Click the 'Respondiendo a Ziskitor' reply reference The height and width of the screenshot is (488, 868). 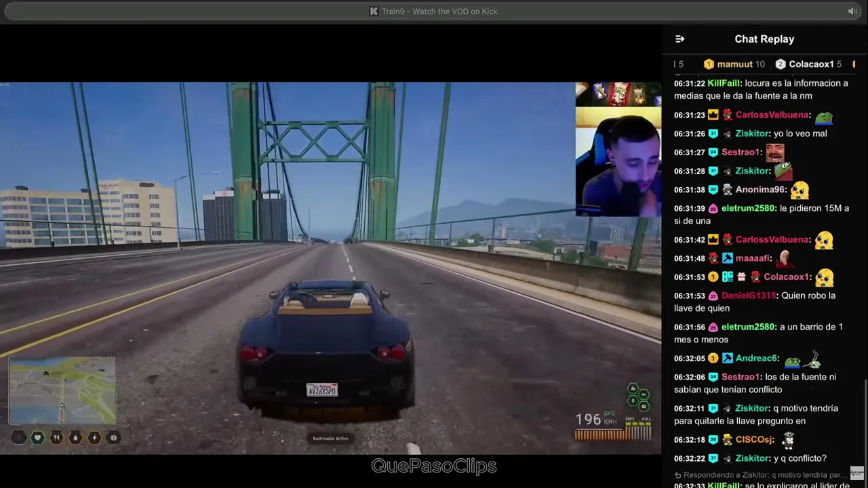point(766,475)
